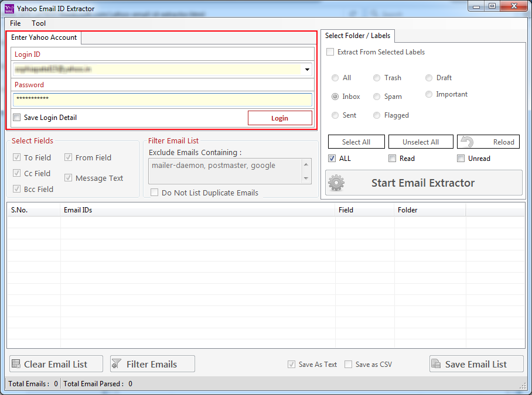Click the Select All button
The height and width of the screenshot is (395, 532).
click(356, 142)
